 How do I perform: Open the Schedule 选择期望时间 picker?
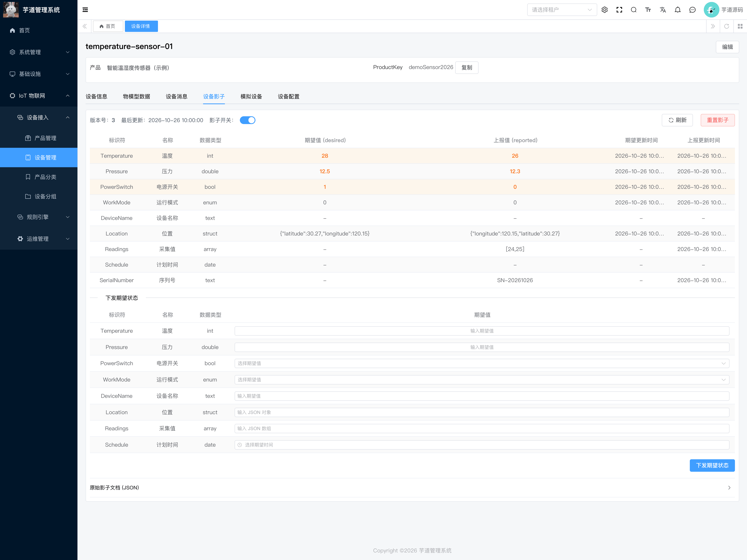coord(482,445)
